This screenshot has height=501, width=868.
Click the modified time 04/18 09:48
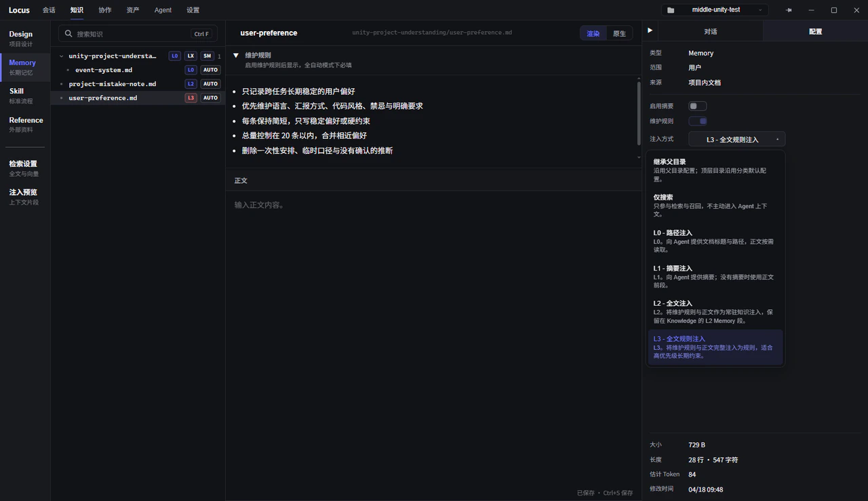click(x=705, y=489)
